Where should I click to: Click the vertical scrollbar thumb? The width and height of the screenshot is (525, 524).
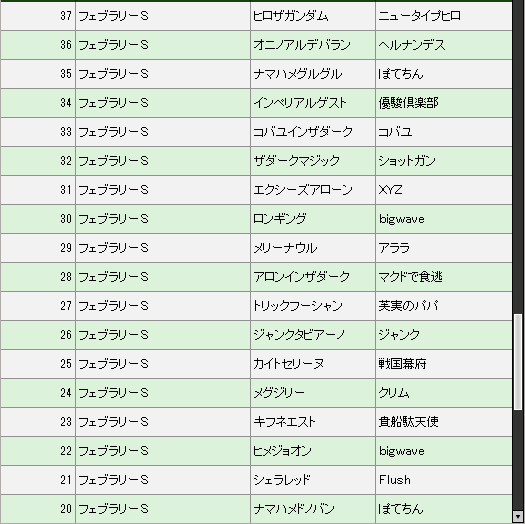518,361
